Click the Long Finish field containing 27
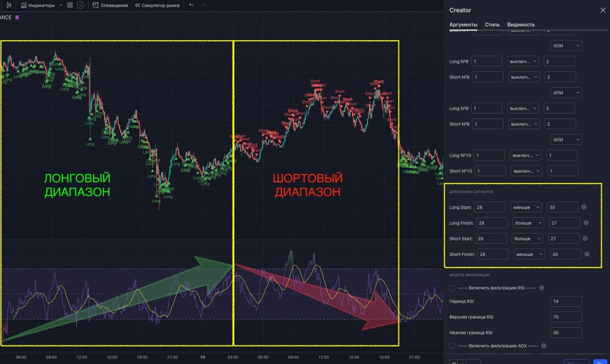The width and height of the screenshot is (610, 364). [565, 223]
